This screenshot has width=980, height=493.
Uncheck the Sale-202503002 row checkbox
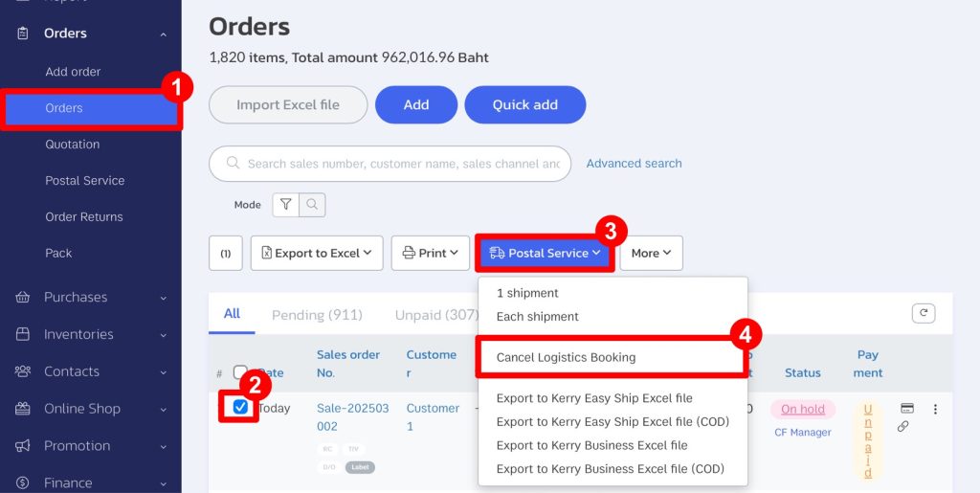click(x=240, y=408)
